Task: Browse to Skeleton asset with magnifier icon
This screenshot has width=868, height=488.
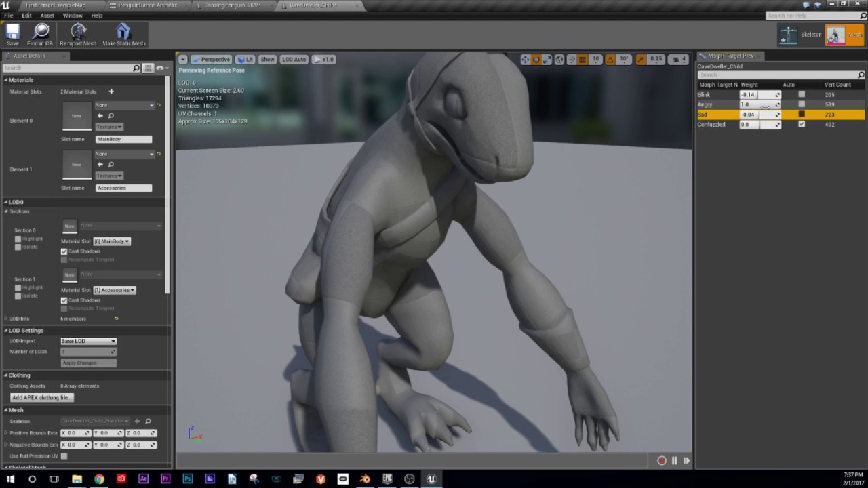Action: tap(148, 421)
